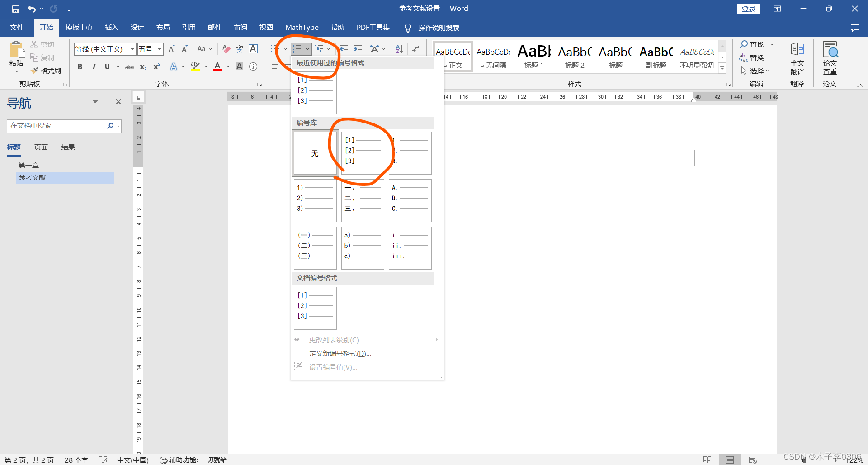
Task: Open the navigation pane options arrow
Action: (x=95, y=102)
